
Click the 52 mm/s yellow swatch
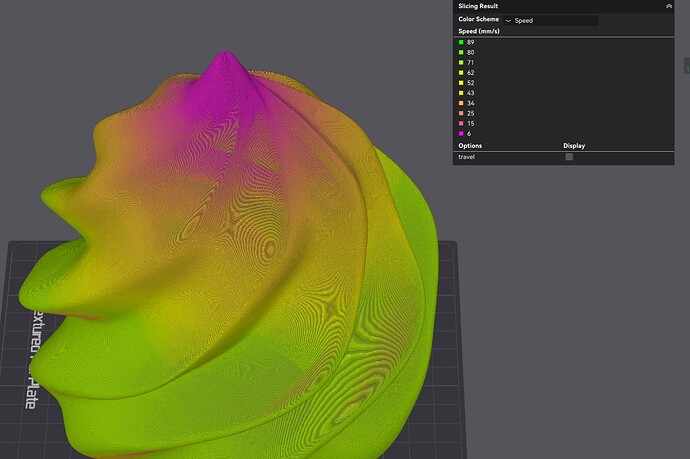[461, 83]
